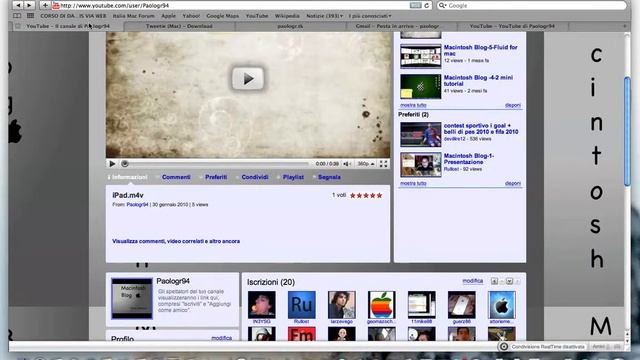Open the Top Sites grid icon
The image size is (640, 360).
tap(30, 16)
